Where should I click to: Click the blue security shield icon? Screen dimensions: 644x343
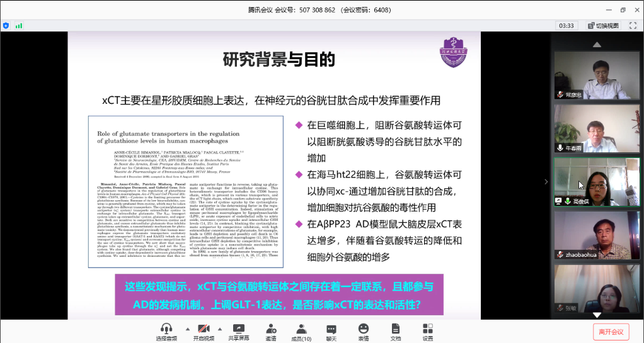6,26
